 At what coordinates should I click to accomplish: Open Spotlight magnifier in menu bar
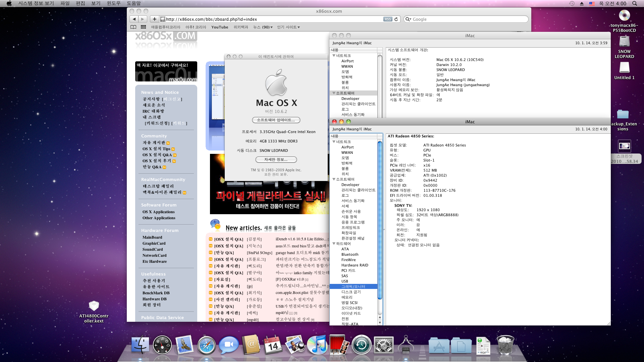pos(634,3)
